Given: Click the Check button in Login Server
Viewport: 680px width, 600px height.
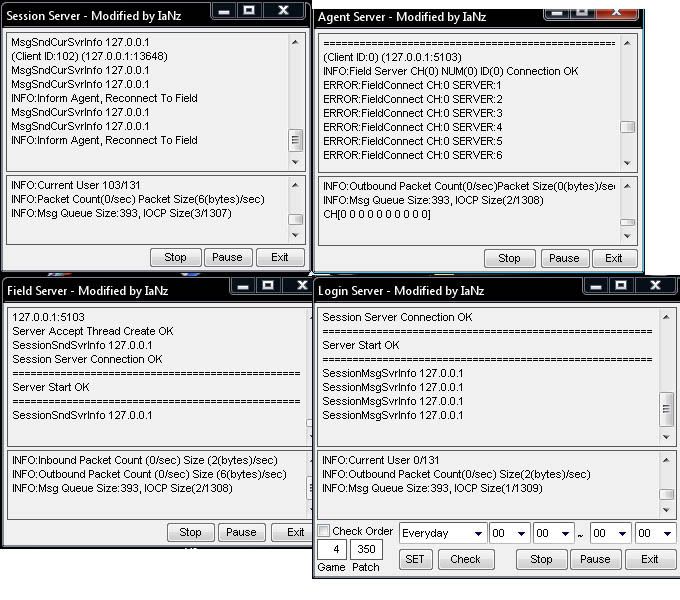Looking at the screenshot, I should coord(465,559).
